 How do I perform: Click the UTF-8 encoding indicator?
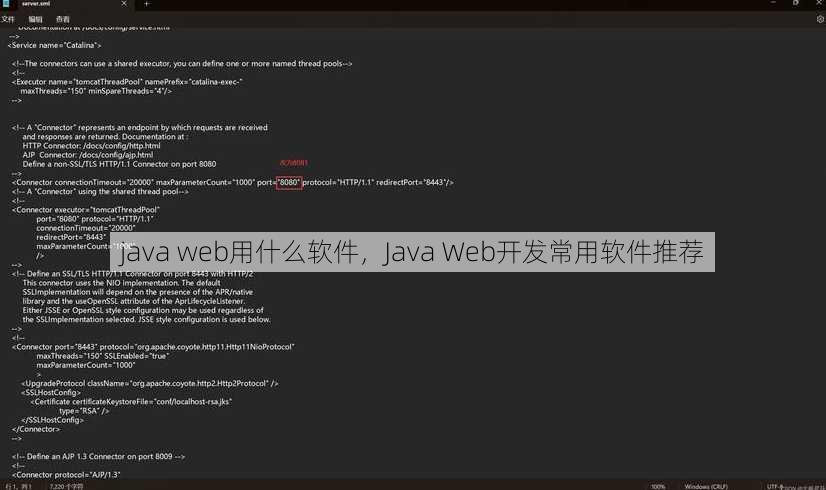pos(775,486)
